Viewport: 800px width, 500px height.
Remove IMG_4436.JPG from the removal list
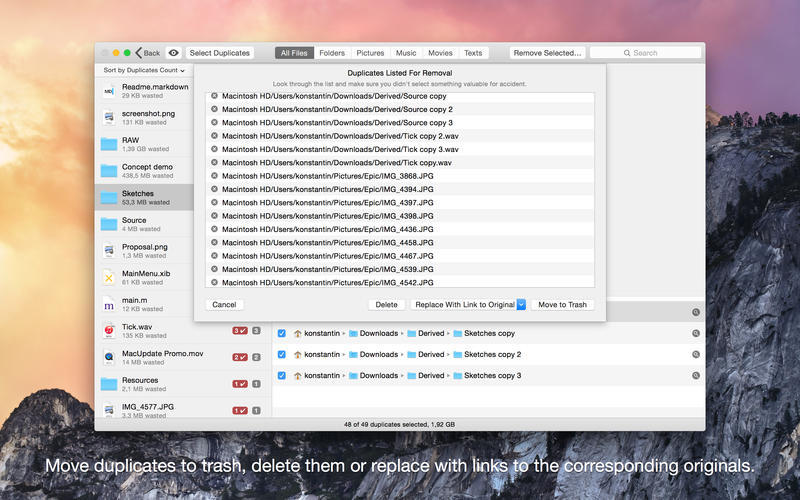(214, 229)
